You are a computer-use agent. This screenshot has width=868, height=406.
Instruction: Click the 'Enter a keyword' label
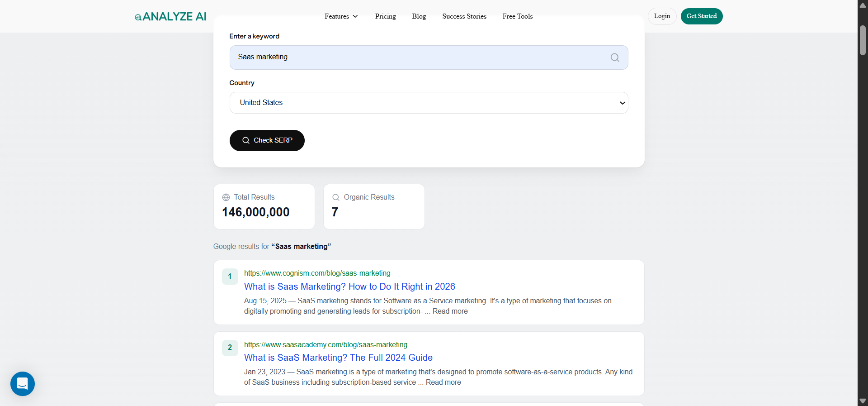tap(254, 36)
